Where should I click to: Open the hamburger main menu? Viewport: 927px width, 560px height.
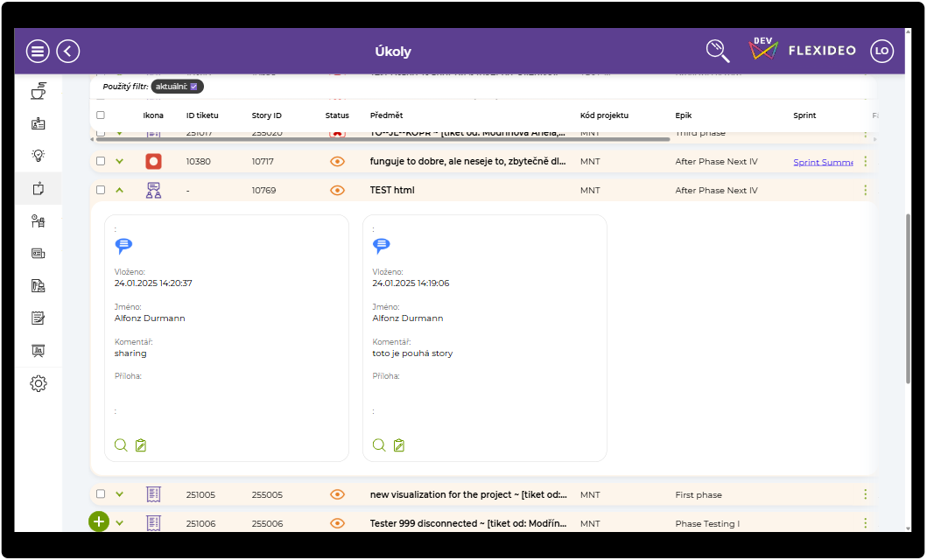pos(38,52)
